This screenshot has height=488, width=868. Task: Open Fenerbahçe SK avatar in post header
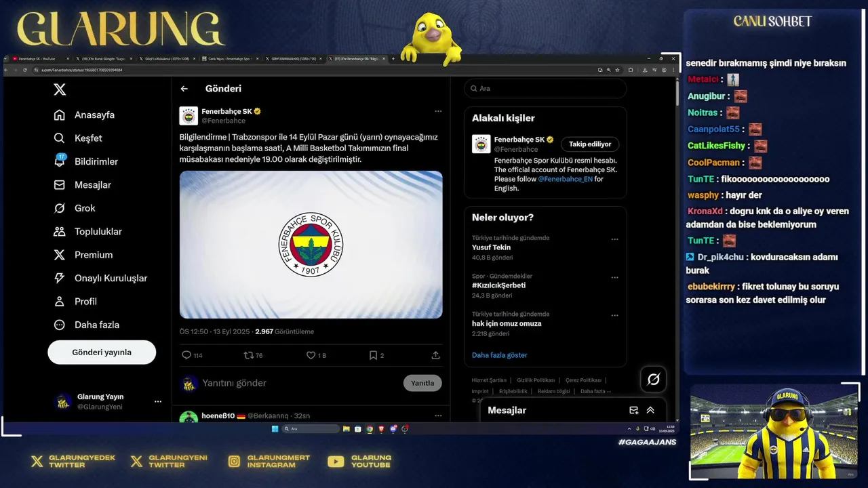click(x=189, y=116)
